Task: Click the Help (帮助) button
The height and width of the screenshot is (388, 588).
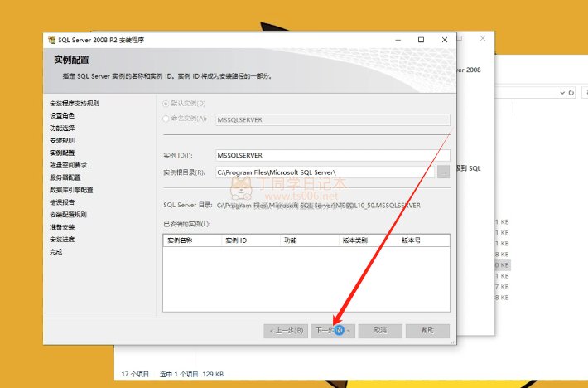Action: coord(427,331)
